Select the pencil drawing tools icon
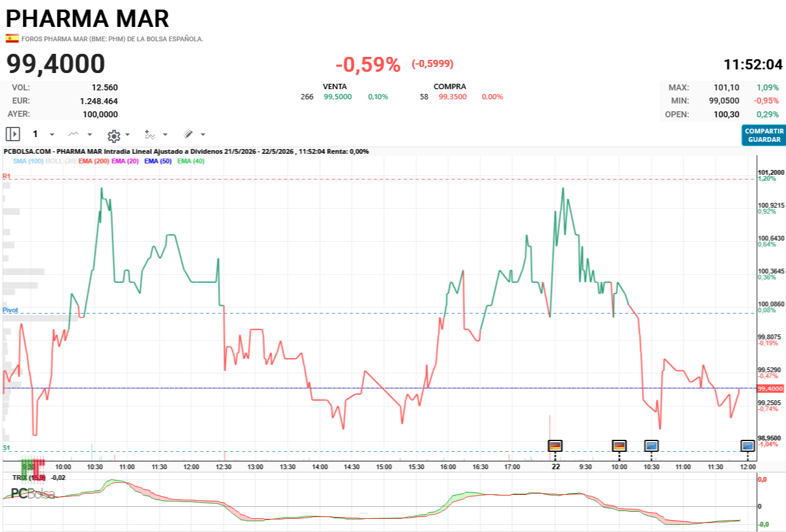This screenshot has width=786, height=532. [188, 134]
